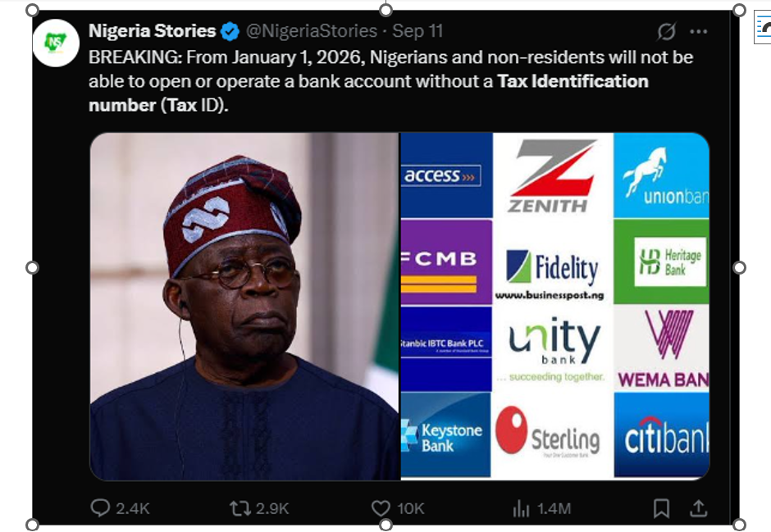Click the reply comment icon

(100, 508)
